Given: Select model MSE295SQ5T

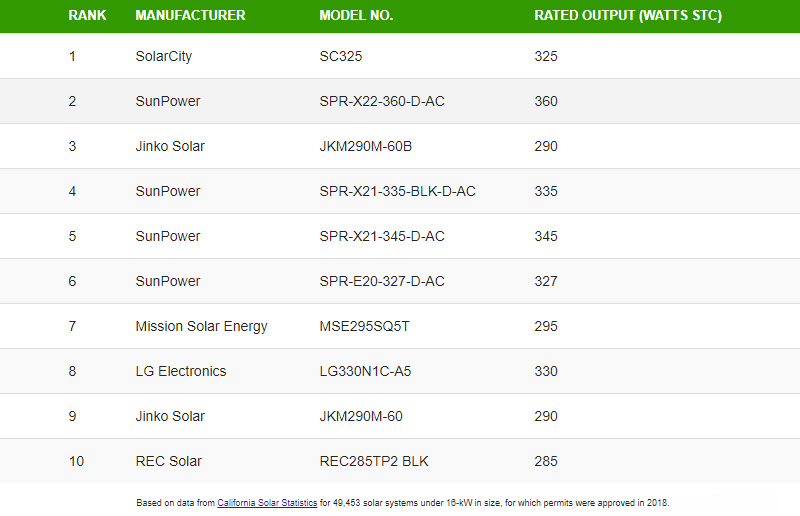Looking at the screenshot, I should pyautogui.click(x=365, y=326).
